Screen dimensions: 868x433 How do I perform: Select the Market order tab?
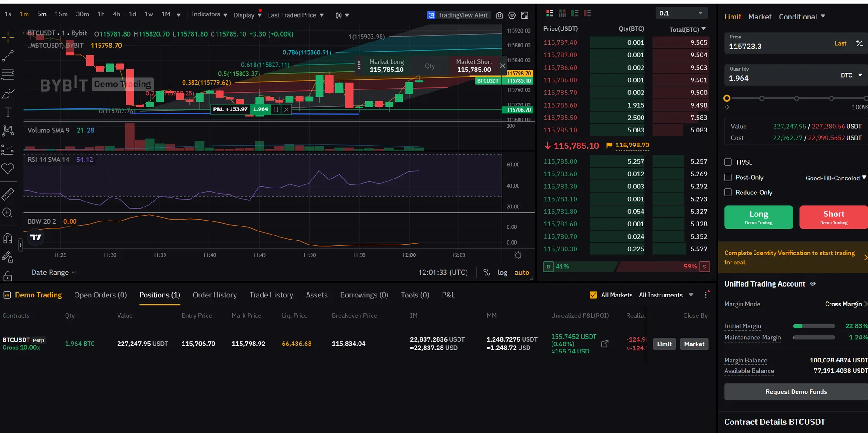coord(759,17)
